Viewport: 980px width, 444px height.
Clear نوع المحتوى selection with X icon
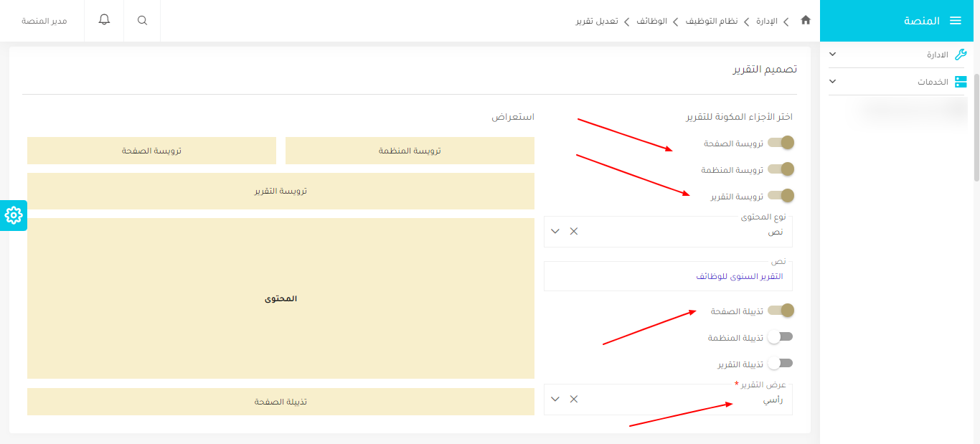pos(574,231)
